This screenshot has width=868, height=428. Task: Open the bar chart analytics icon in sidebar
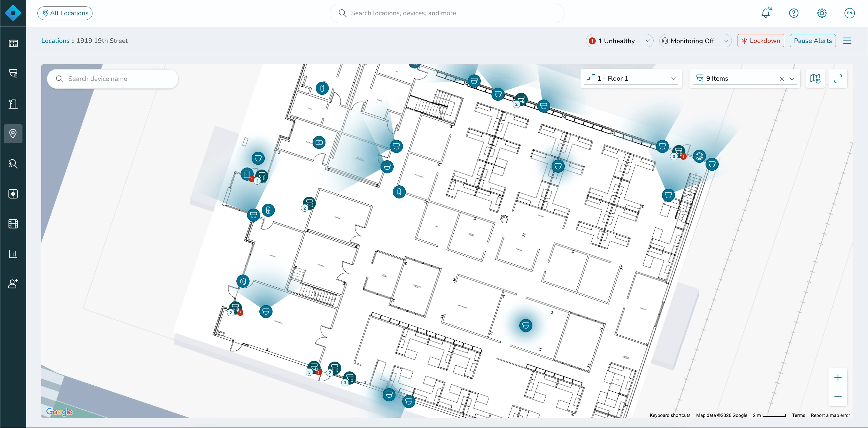(13, 254)
